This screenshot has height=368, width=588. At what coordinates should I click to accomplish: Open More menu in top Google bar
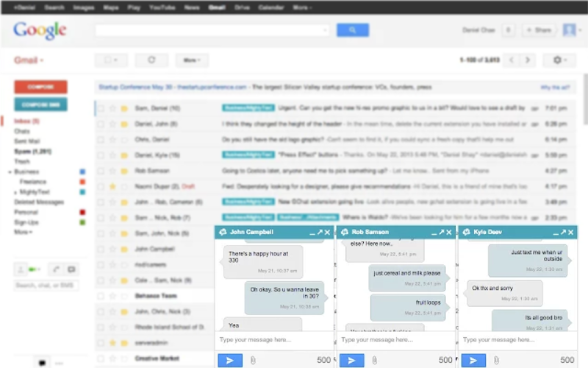302,7
